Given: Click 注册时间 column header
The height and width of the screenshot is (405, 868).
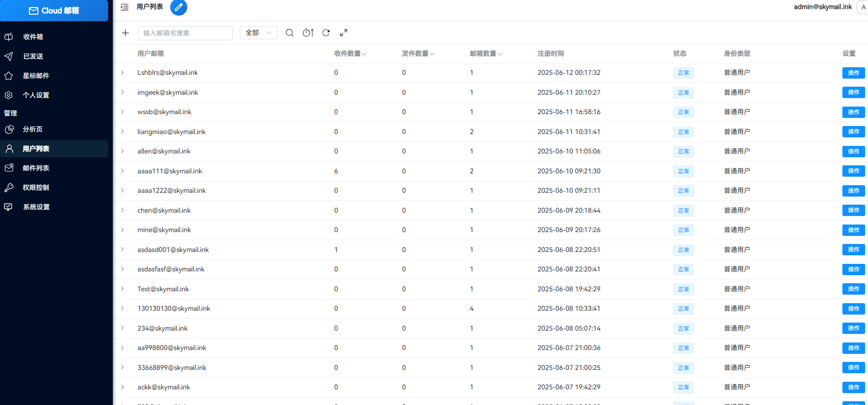Looking at the screenshot, I should point(550,54).
